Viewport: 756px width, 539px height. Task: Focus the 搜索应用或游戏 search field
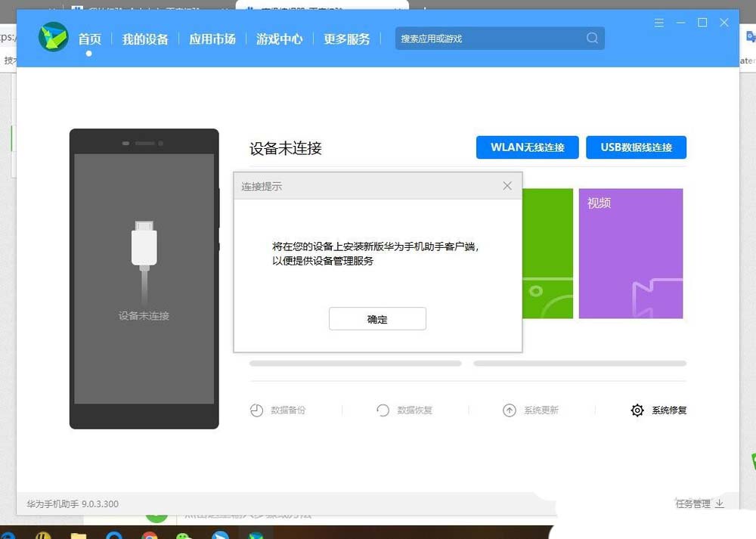pos(500,38)
